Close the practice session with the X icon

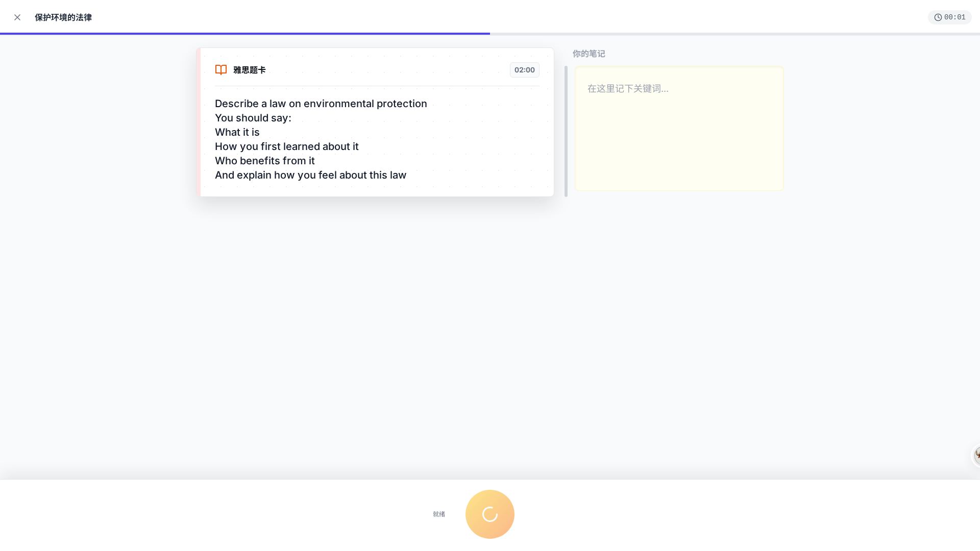[17, 17]
